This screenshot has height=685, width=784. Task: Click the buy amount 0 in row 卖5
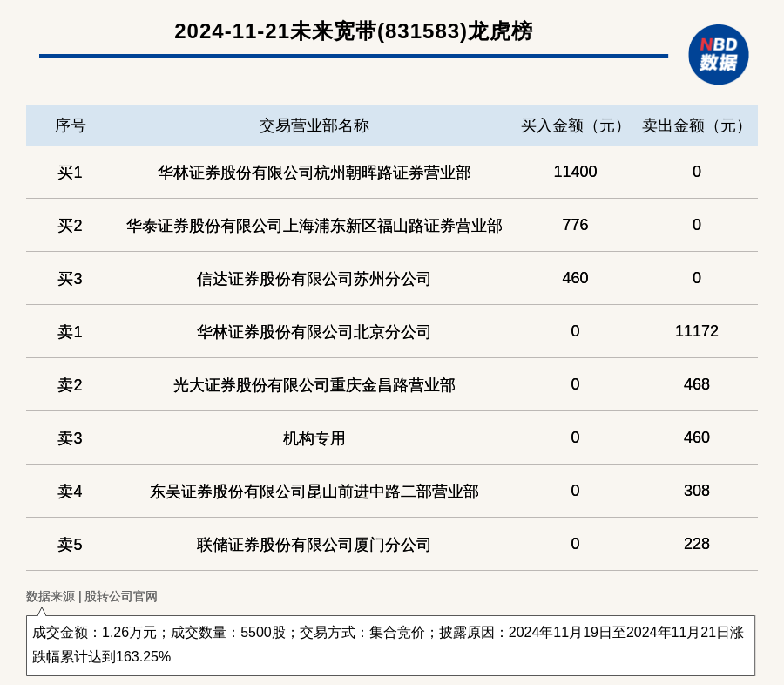tap(575, 543)
